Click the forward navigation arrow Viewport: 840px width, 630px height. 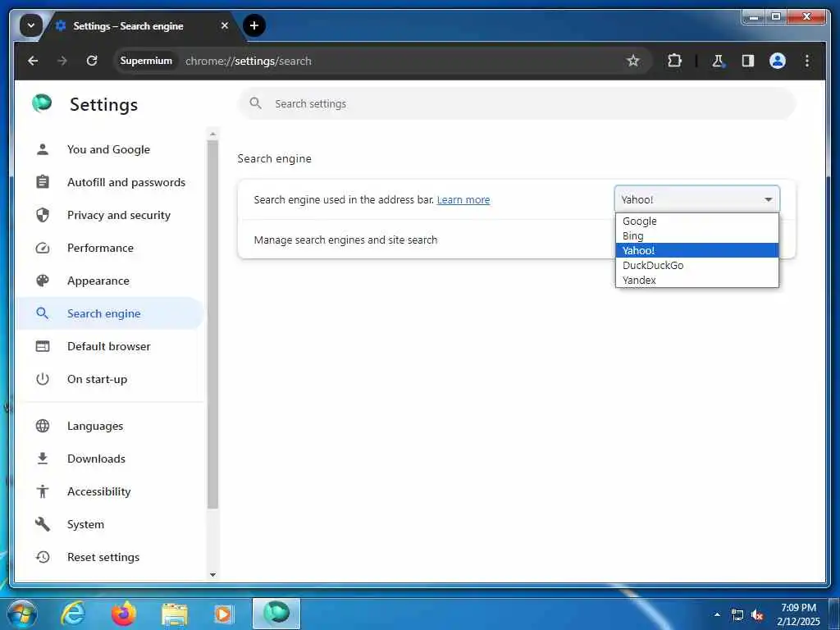(x=62, y=61)
